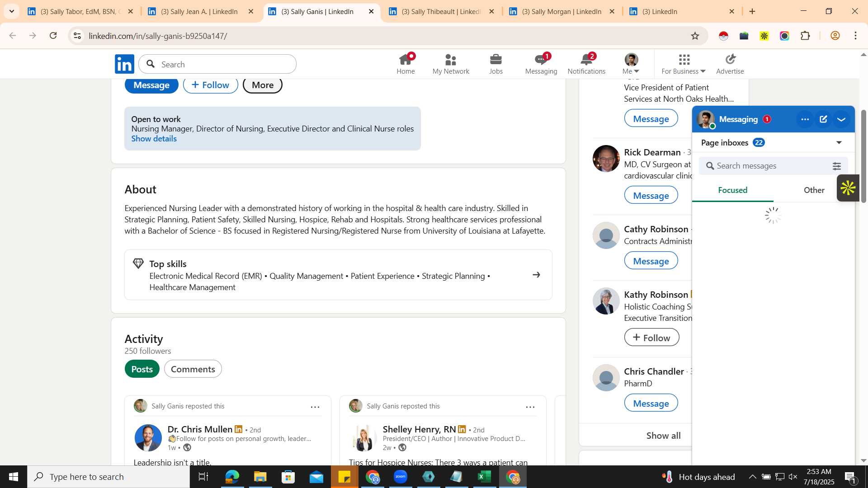Close the Sally Ganis tab

pos(371,11)
